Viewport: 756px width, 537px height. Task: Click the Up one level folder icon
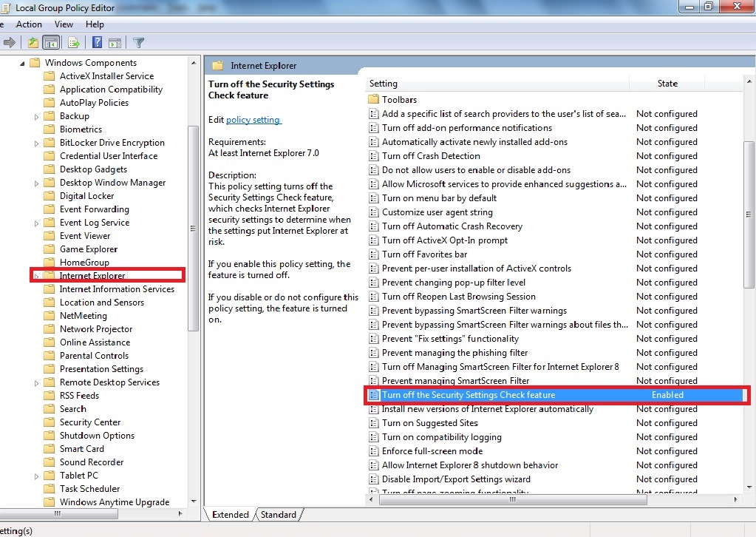(x=33, y=43)
